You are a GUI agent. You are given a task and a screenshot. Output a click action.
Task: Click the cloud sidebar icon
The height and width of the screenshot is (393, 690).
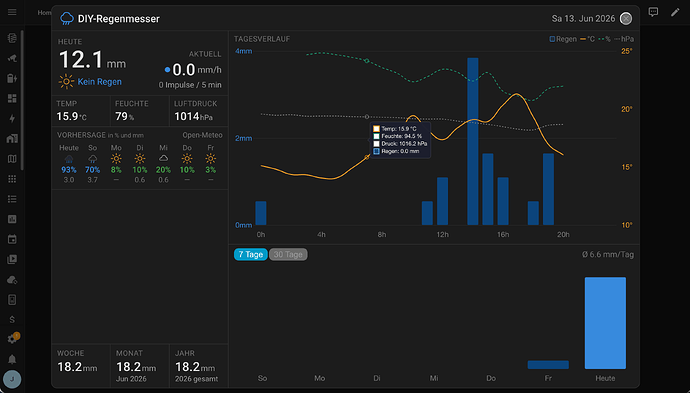coord(12,280)
